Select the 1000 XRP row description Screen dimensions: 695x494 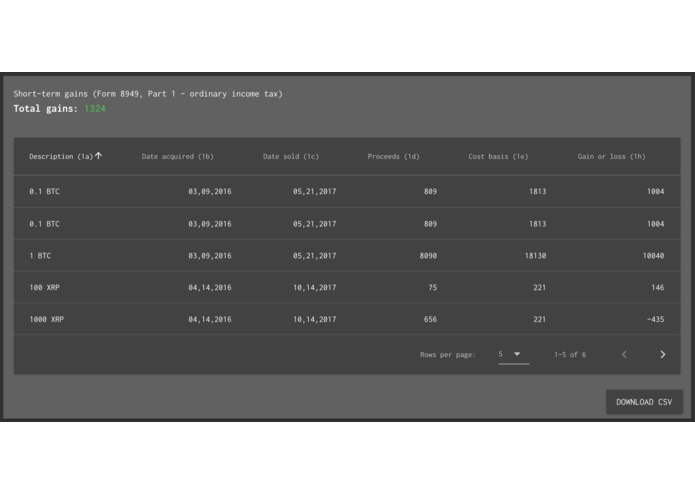point(47,319)
